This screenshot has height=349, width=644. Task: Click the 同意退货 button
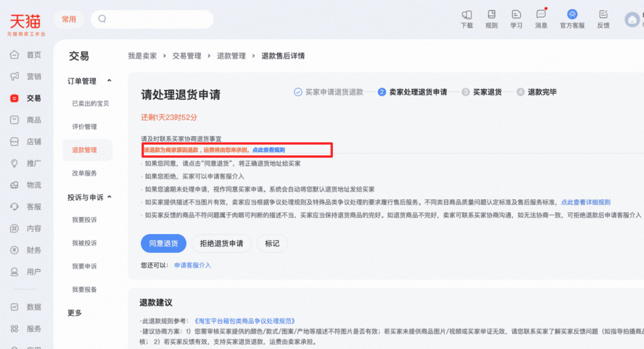[163, 243]
